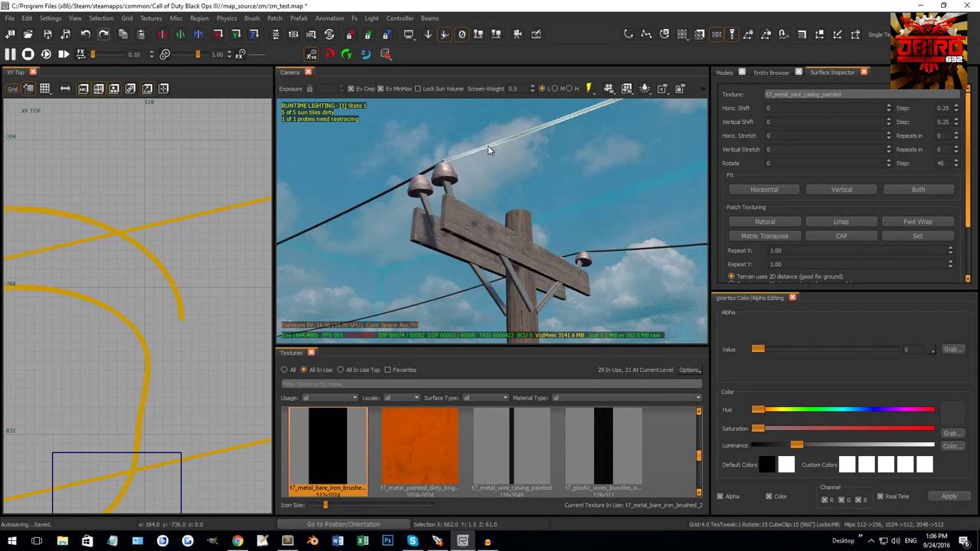This screenshot has height=551, width=980.
Task: Click the Undo arrow icon
Action: click(85, 34)
